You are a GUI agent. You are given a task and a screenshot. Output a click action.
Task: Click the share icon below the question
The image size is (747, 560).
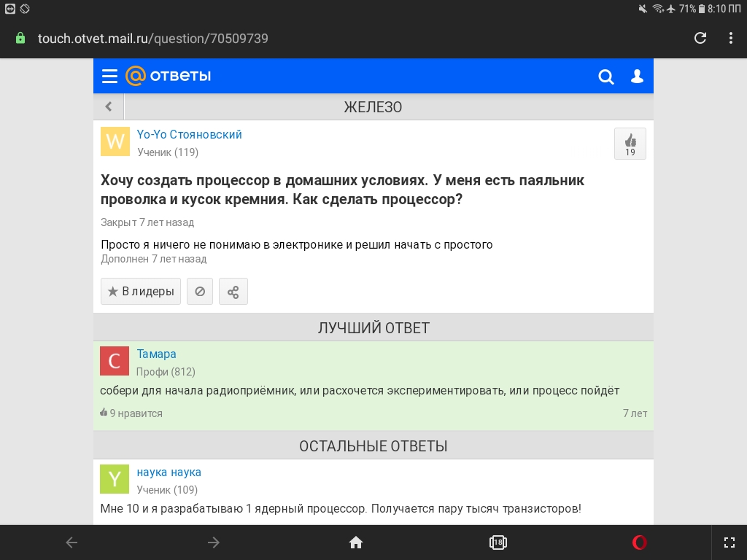[233, 292]
